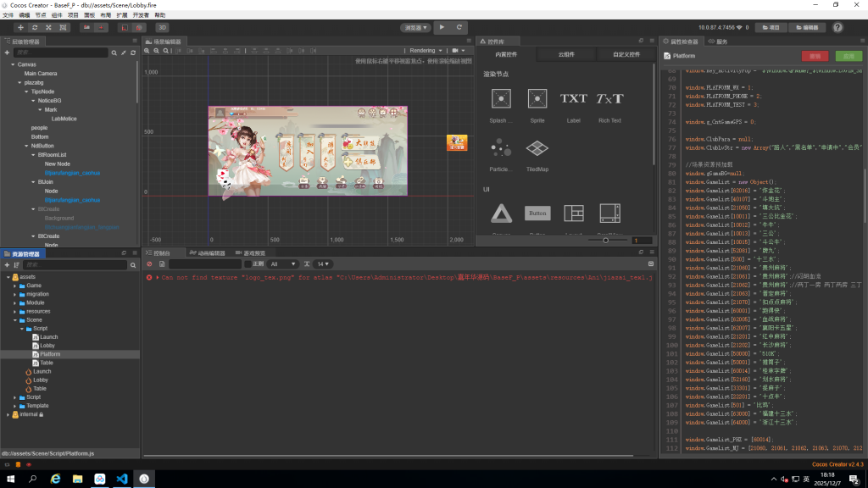Image resolution: width=868 pixels, height=488 pixels.
Task: Adjust the control library zoom slider
Action: coord(605,241)
